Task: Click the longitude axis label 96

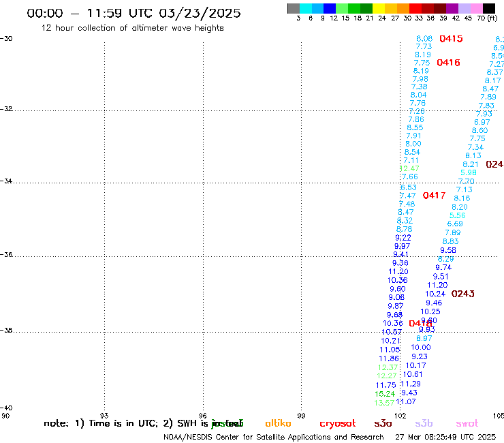Action: 202,416
